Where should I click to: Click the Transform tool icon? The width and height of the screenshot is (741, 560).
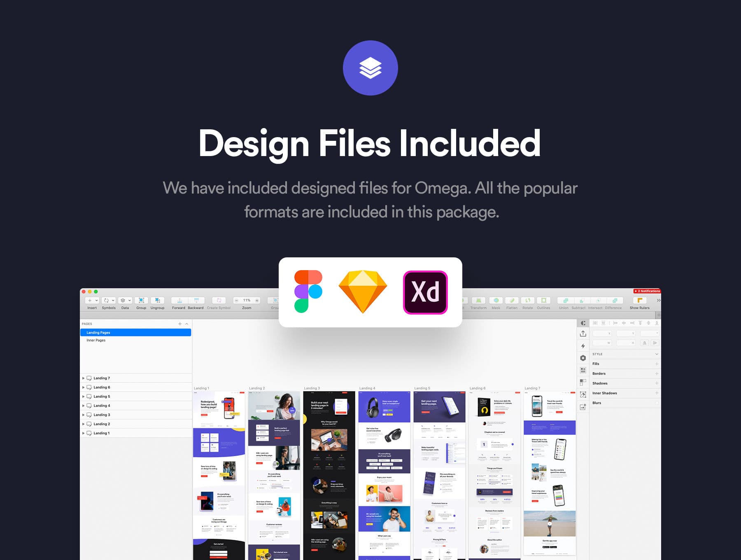pos(479,301)
